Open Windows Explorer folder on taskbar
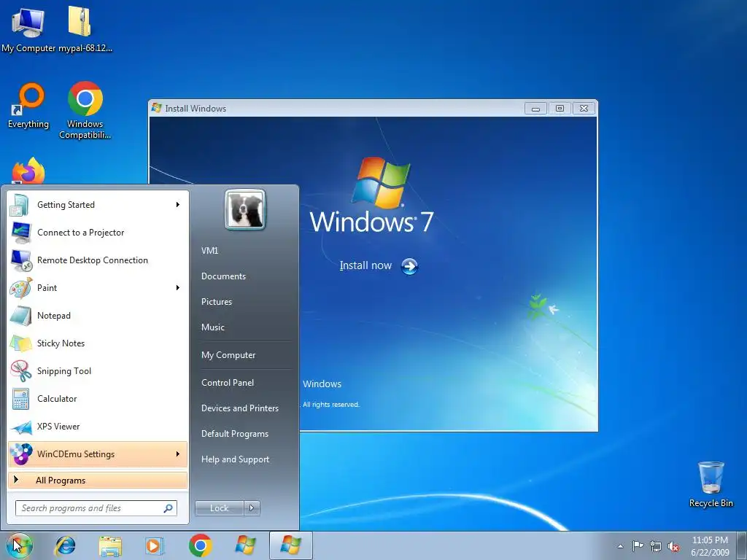This screenshot has height=560, width=747. [110, 545]
